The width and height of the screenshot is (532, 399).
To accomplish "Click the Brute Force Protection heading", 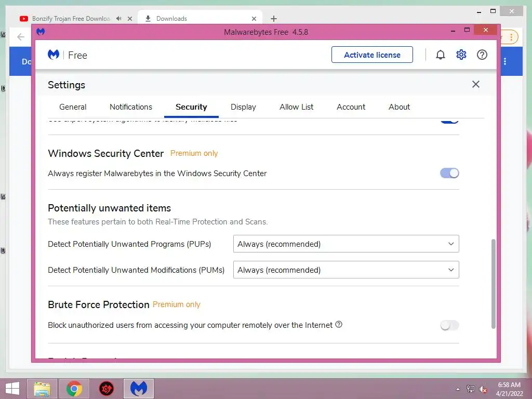I will point(99,304).
